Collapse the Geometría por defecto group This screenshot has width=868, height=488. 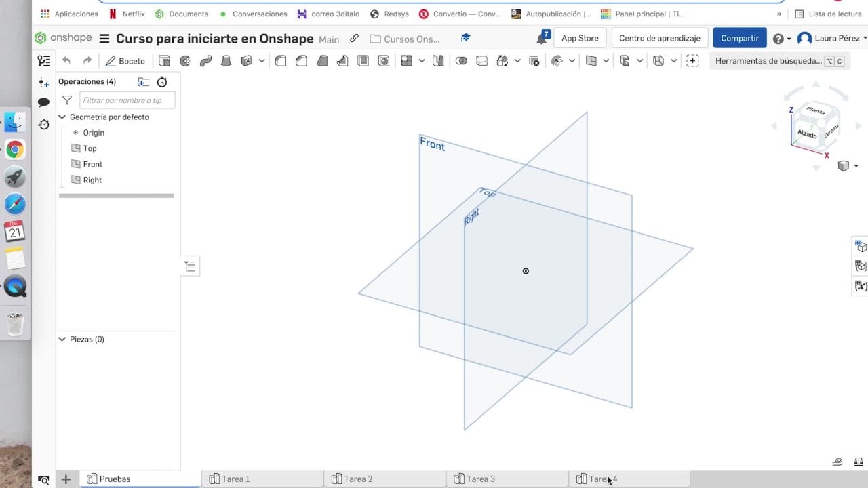[x=62, y=117]
